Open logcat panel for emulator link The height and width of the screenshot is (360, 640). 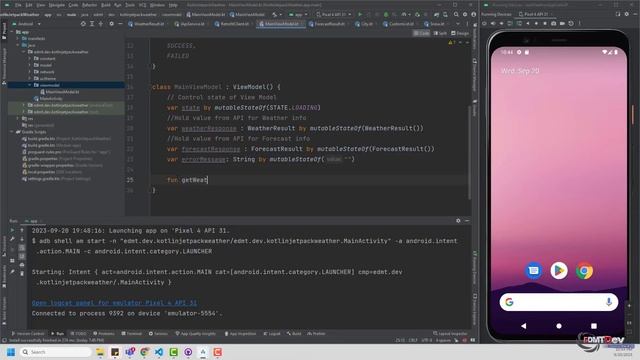114,303
